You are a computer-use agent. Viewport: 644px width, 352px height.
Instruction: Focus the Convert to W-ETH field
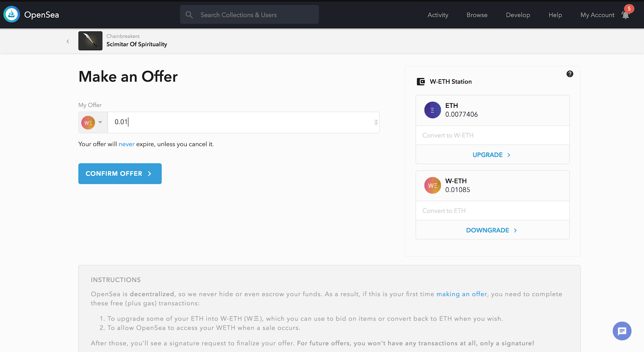[x=493, y=135]
